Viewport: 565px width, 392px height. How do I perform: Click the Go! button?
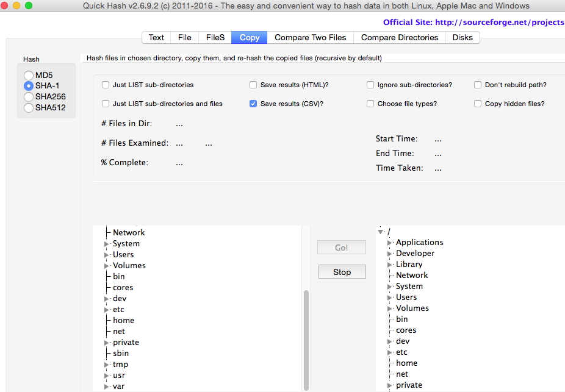[342, 248]
